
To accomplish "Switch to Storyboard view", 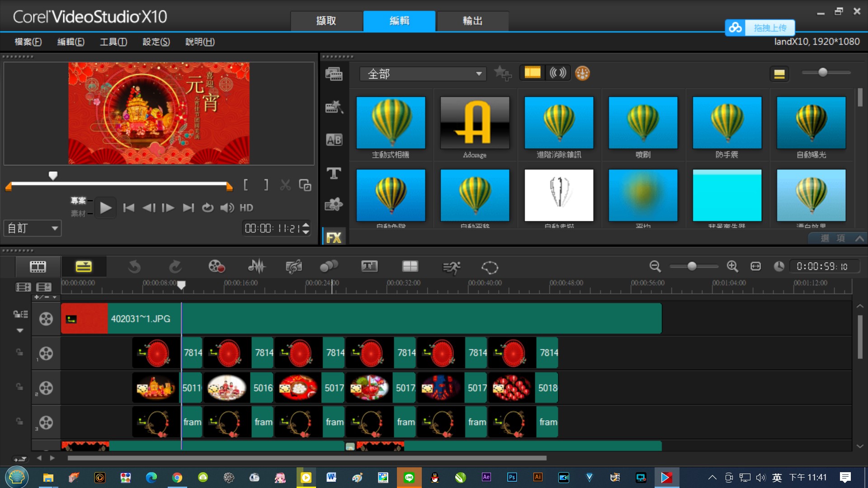I will coord(38,267).
